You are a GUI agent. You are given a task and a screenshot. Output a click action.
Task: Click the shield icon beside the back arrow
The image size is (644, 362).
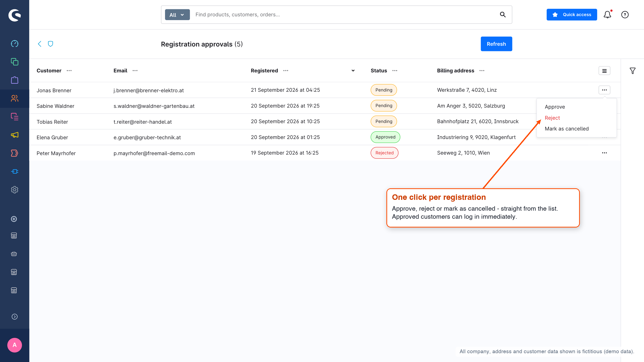click(x=51, y=44)
